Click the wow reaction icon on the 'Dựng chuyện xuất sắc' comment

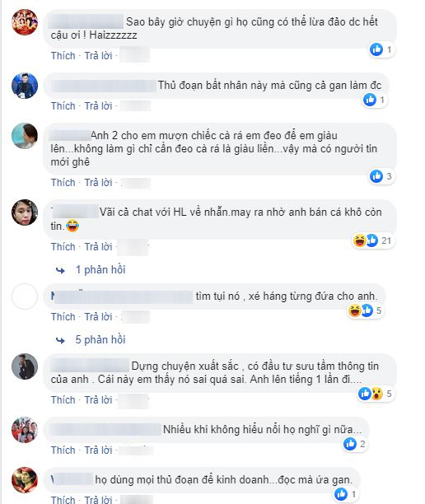pos(376,394)
